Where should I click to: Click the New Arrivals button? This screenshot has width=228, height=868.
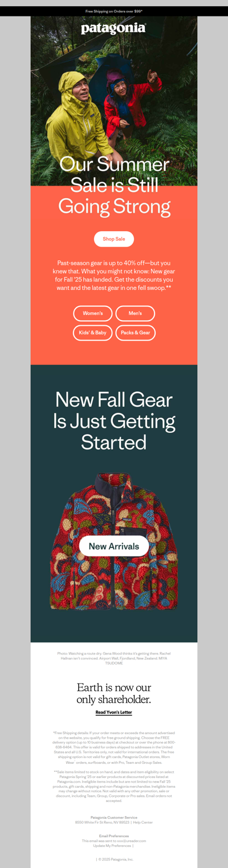tap(114, 546)
